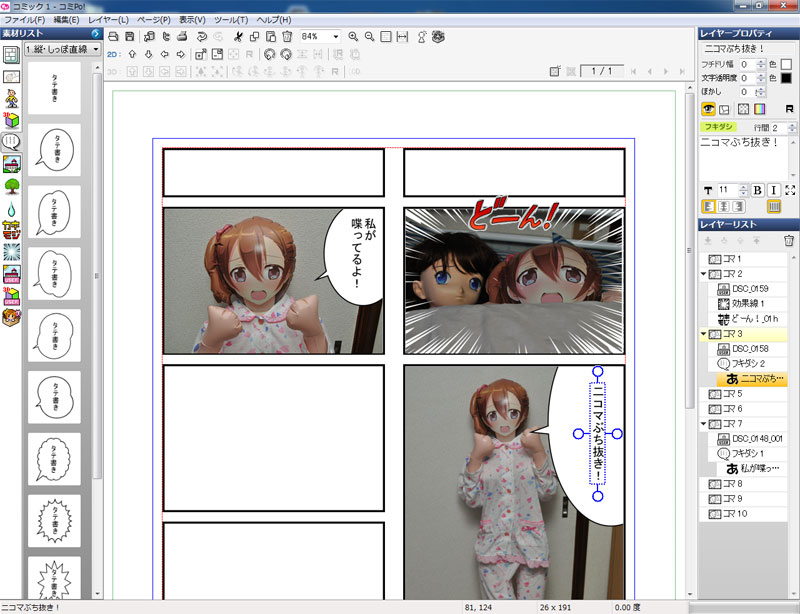Click the フキダシ green label button
This screenshot has height=614, width=800.
719,127
